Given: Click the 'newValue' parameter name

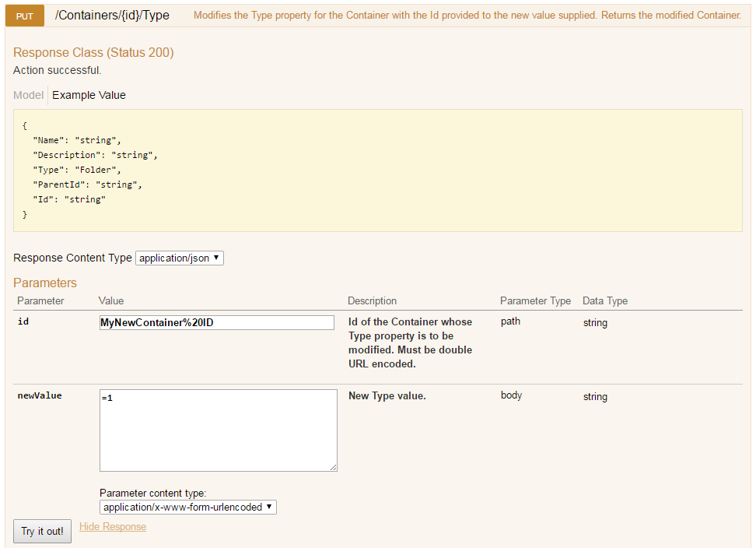Looking at the screenshot, I should tap(40, 395).
